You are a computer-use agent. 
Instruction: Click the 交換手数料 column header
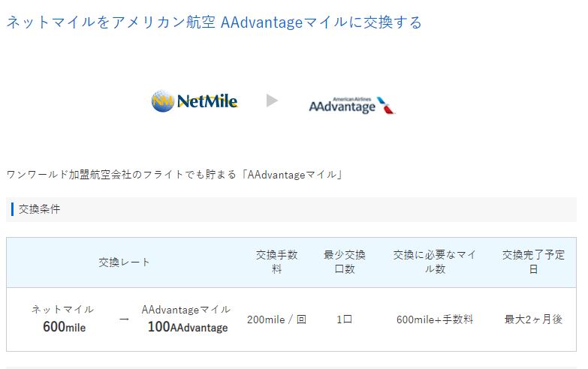tap(277, 262)
